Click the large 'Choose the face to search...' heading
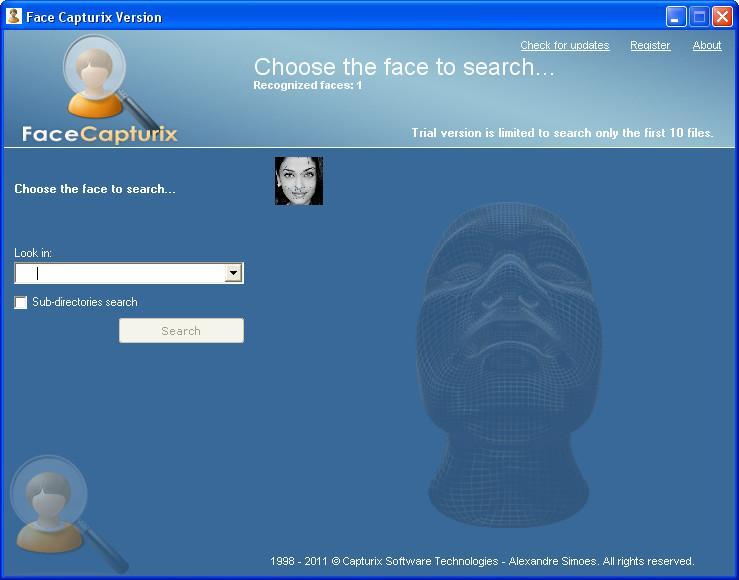 (404, 67)
